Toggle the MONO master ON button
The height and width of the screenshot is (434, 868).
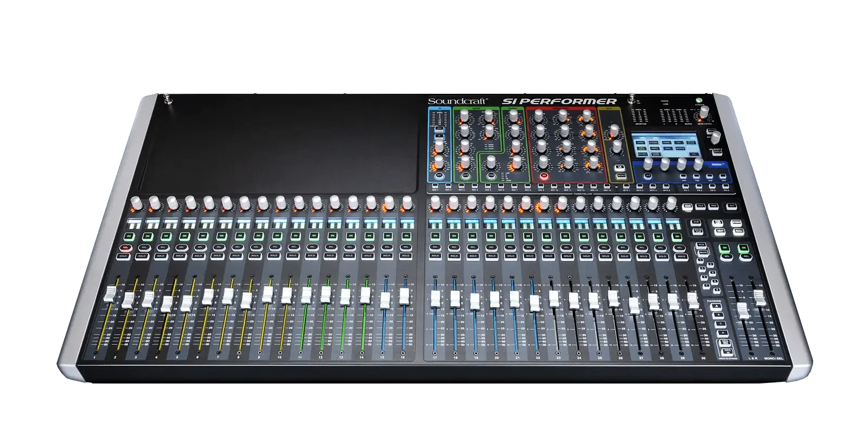click(x=743, y=248)
